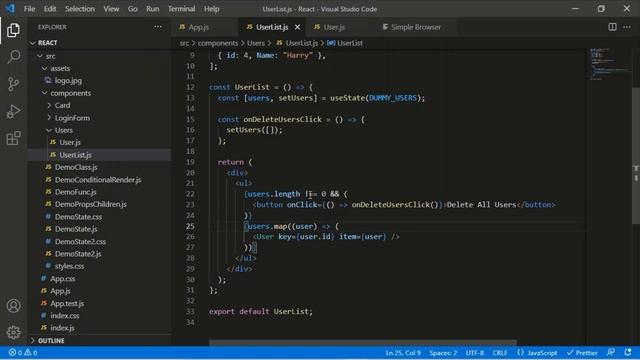Open the Accounts menu icon

[x=13, y=306]
